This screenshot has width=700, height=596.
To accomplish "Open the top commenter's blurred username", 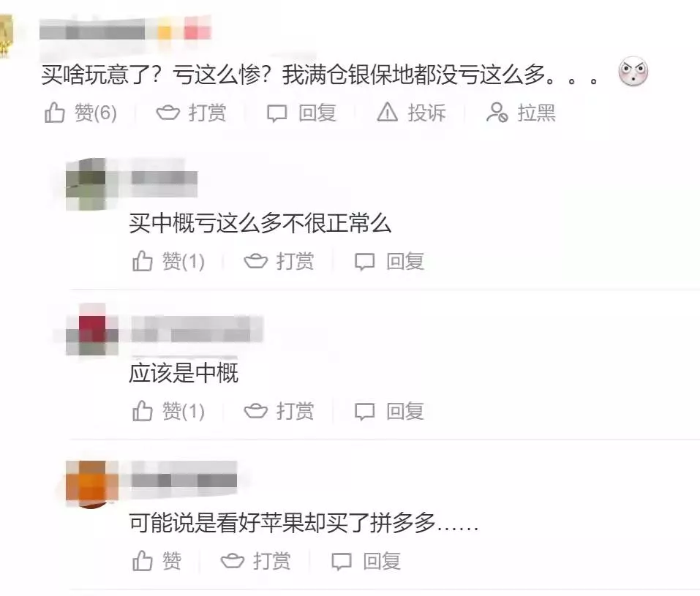I will coord(125,31).
